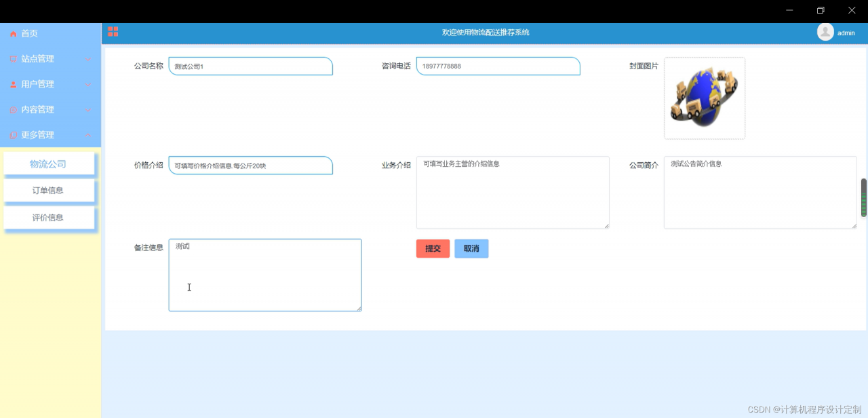This screenshot has width=868, height=418.
Task: Click the 业务介绍 text area
Action: [513, 193]
